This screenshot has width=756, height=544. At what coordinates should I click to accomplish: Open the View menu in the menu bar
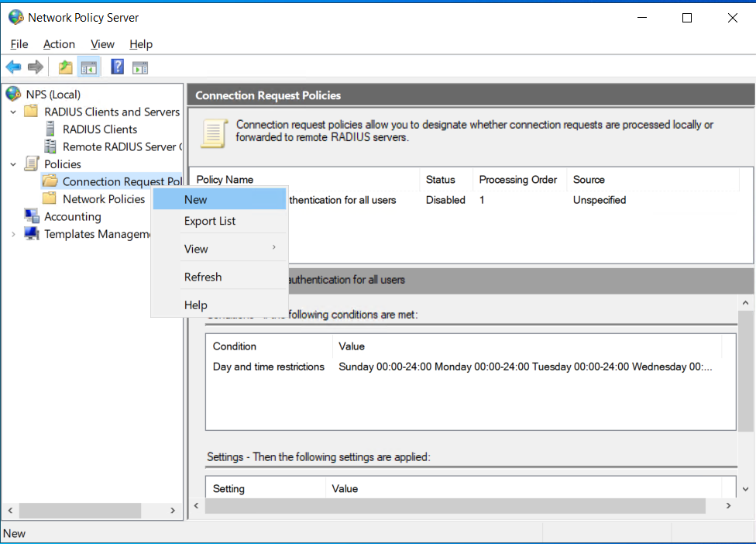pos(102,44)
